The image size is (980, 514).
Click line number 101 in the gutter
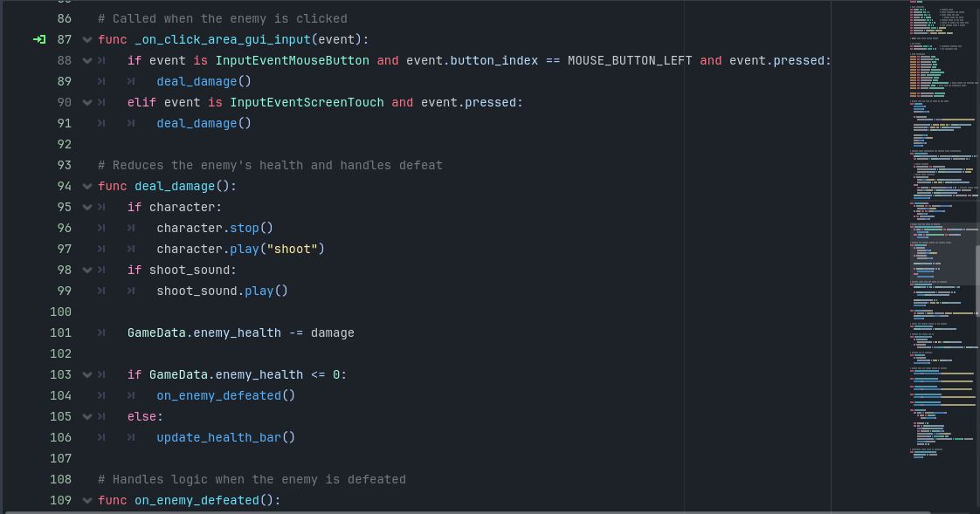60,332
